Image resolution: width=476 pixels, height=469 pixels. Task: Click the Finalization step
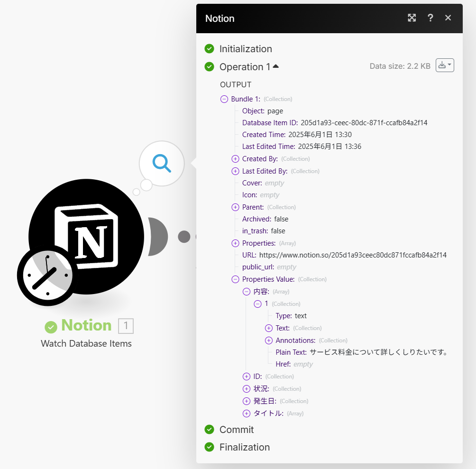click(244, 447)
